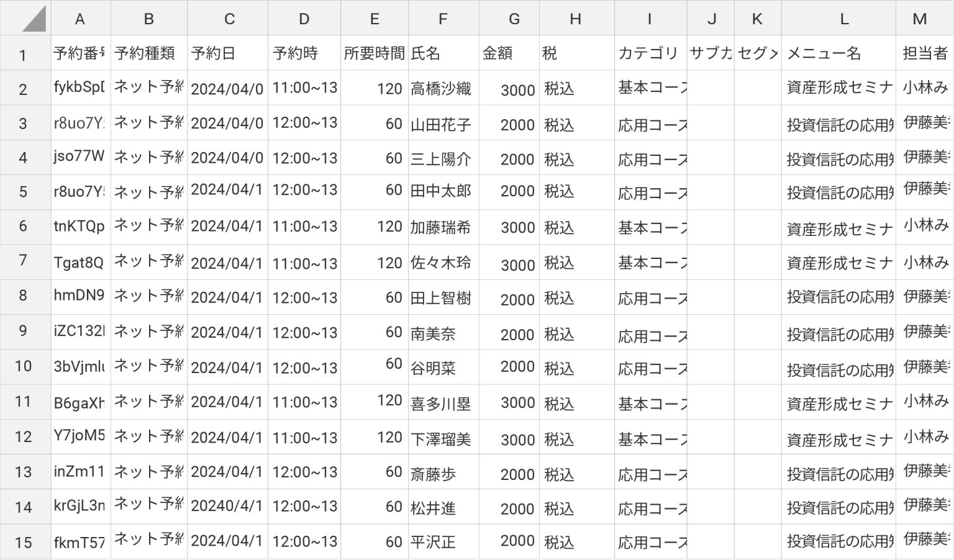954x560 pixels.
Task: Select column A header
Action: [80, 19]
